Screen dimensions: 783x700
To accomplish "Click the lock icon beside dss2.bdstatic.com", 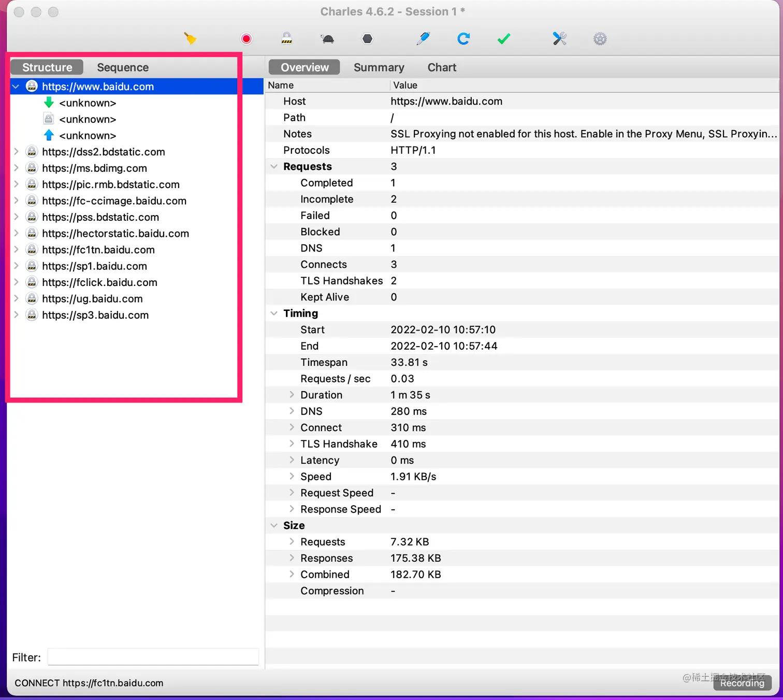I will (x=32, y=152).
